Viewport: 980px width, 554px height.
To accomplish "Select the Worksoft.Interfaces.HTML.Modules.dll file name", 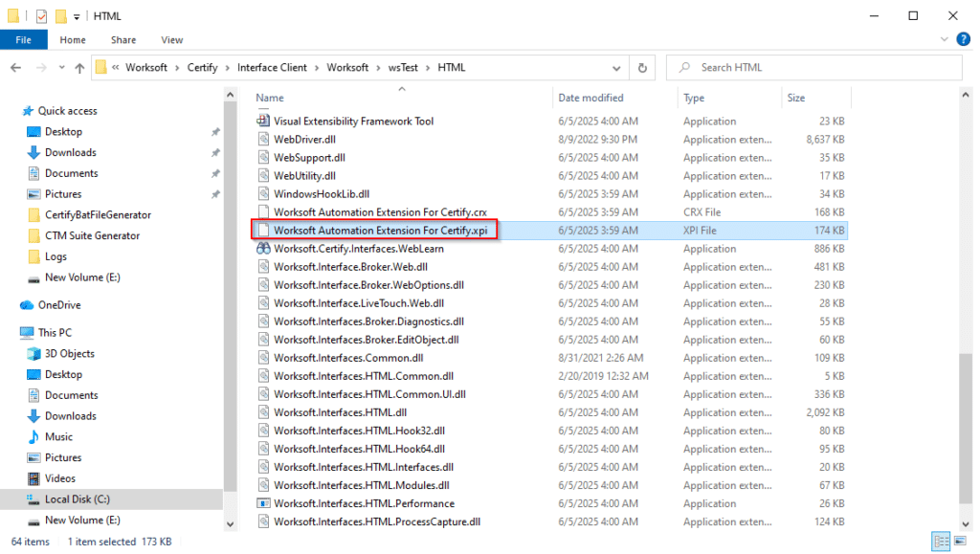I will 361,485.
